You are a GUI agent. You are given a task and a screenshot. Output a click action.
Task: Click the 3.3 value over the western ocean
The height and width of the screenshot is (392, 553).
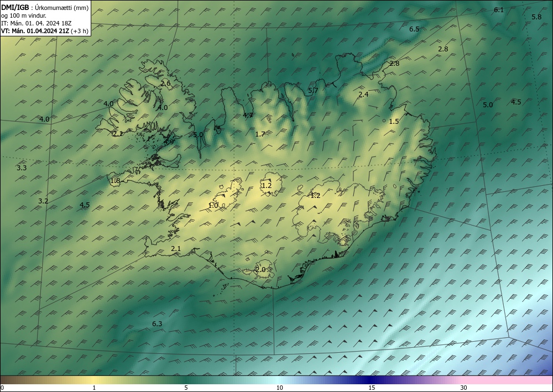[x=22, y=168]
